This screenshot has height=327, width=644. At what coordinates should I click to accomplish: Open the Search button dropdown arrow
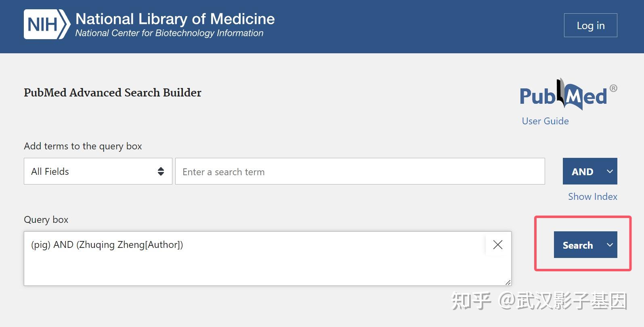tap(609, 245)
